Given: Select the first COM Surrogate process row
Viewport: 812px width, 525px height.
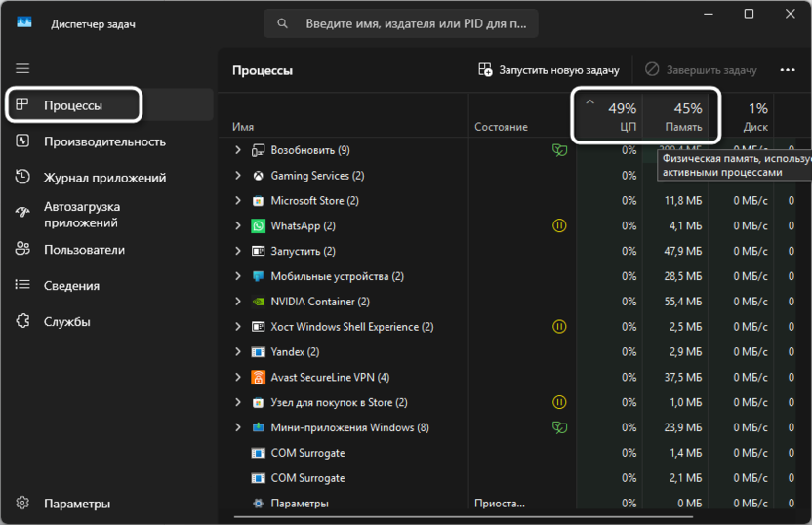Looking at the screenshot, I should (x=307, y=453).
